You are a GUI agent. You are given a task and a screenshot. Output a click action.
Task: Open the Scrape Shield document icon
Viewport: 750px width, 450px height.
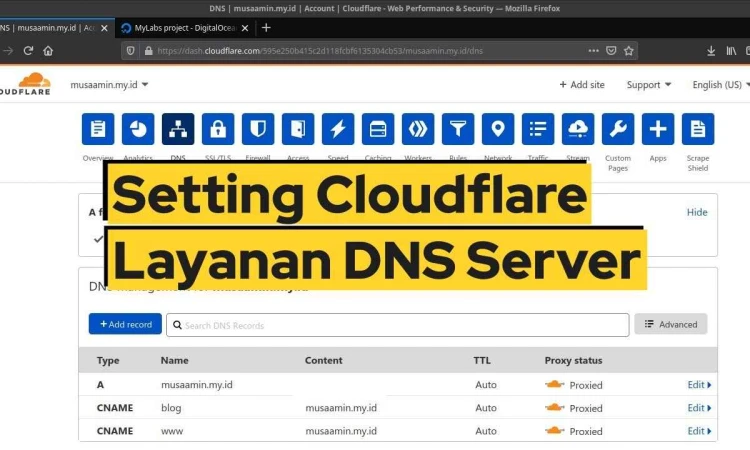(x=698, y=129)
